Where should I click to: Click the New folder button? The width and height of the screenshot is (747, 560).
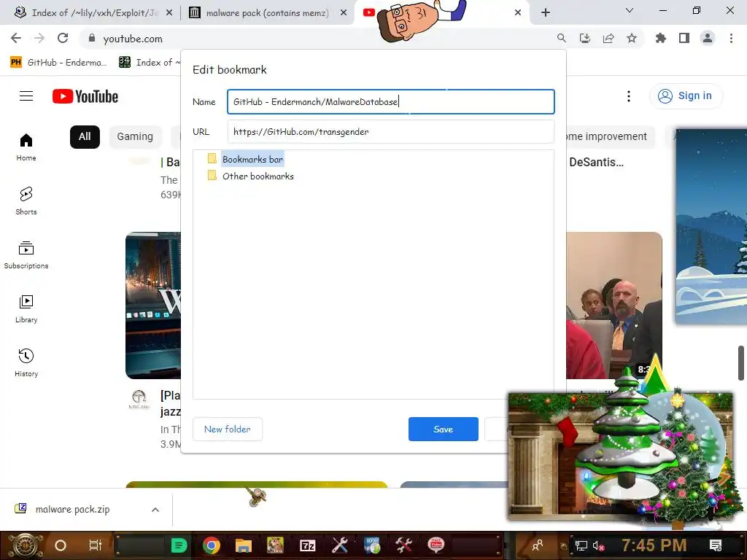click(x=228, y=429)
